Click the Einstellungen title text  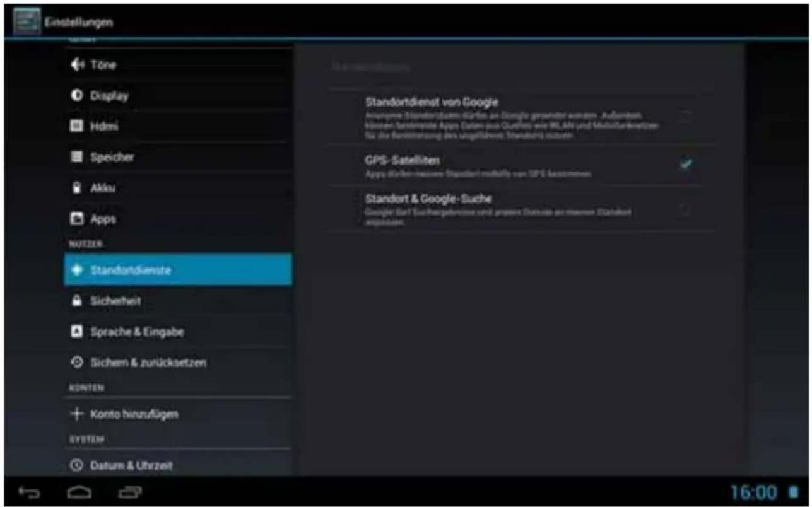click(x=79, y=23)
